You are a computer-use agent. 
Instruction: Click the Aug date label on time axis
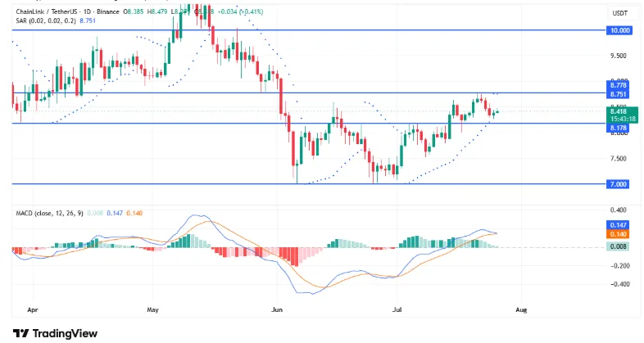click(521, 309)
